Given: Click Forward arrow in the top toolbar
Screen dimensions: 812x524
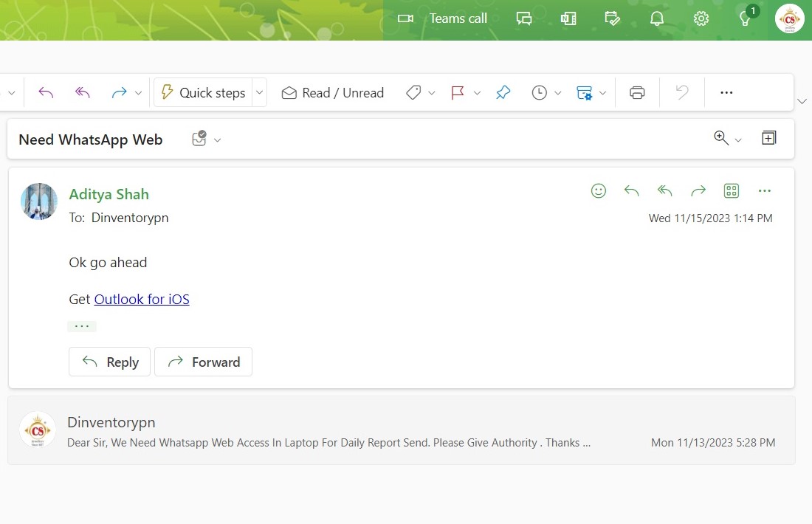Looking at the screenshot, I should [x=119, y=93].
